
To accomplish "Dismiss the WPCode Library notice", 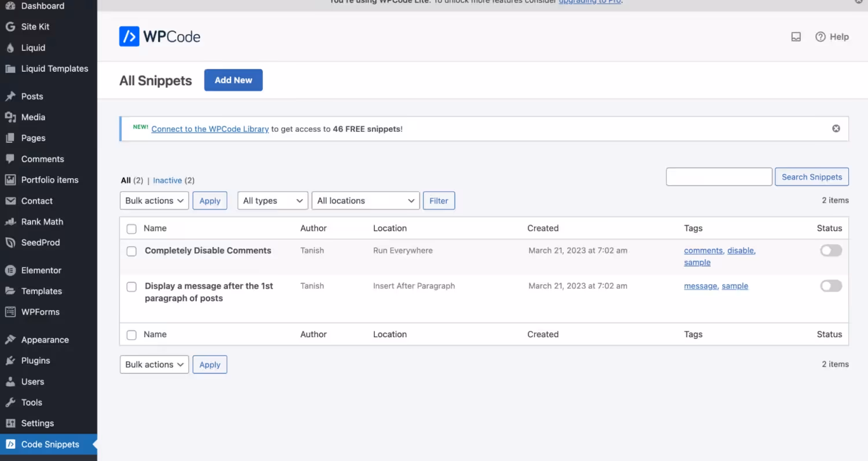I will pyautogui.click(x=836, y=128).
